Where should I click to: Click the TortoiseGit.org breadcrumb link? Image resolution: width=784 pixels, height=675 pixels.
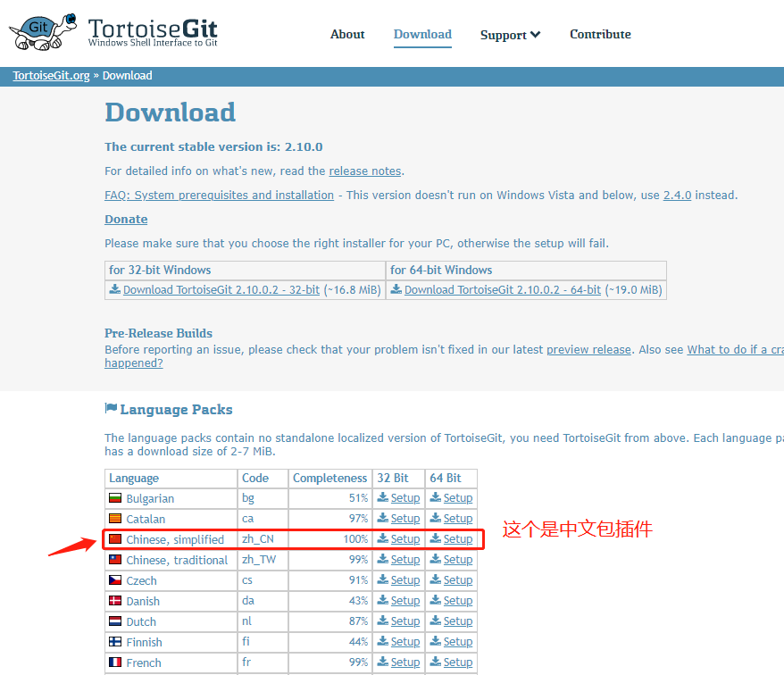51,75
